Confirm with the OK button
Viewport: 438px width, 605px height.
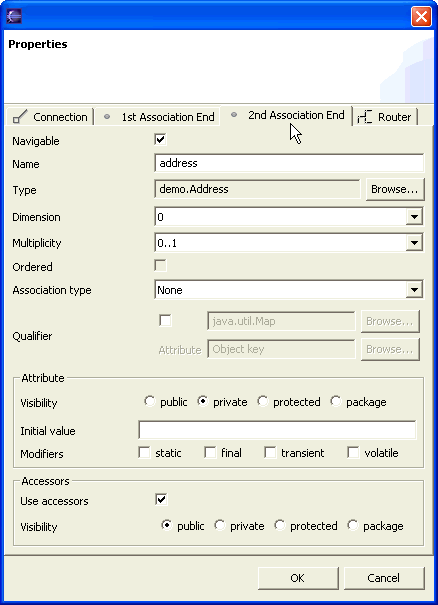point(298,578)
